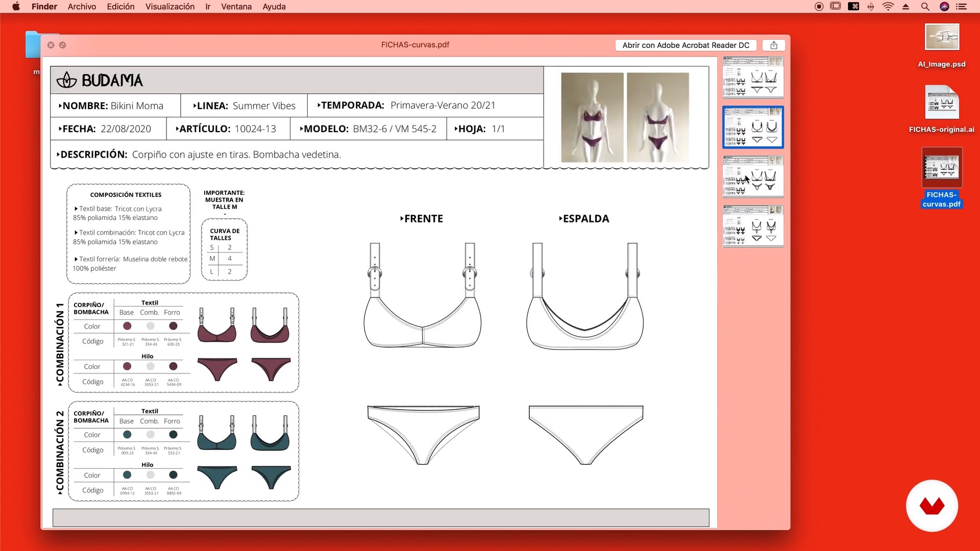Click Combinación 2 Textil Base color swatch

click(127, 435)
